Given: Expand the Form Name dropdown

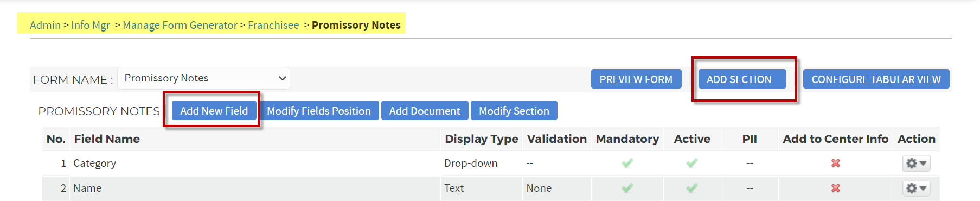Looking at the screenshot, I should pos(203,78).
